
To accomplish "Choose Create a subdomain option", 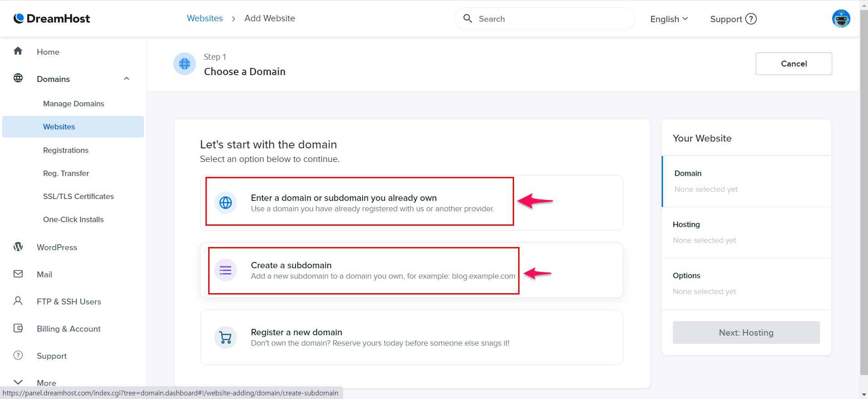I will (x=411, y=270).
